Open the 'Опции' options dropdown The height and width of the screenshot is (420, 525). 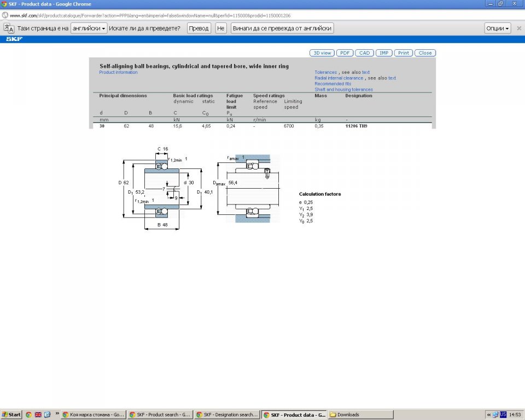(x=498, y=28)
